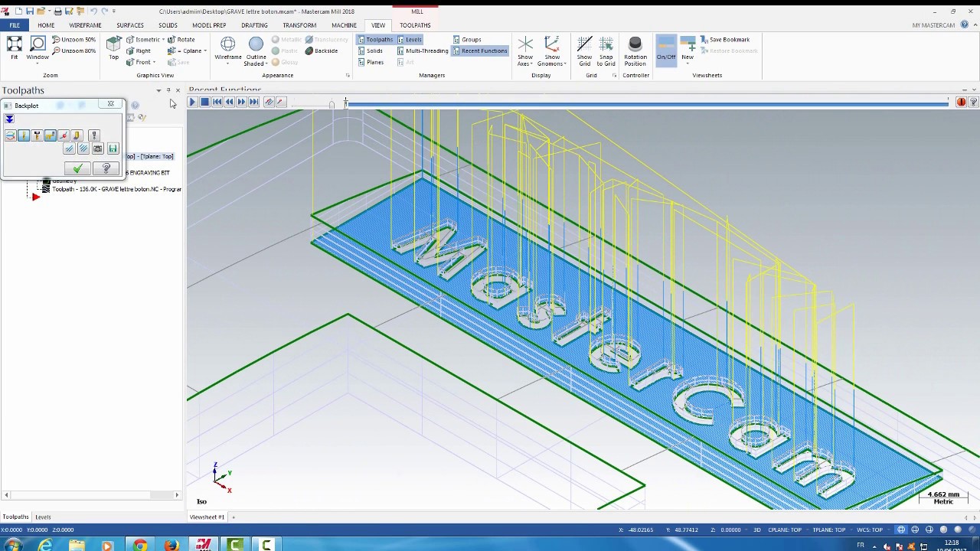This screenshot has height=551, width=980.
Task: Open Show Gnomons dropdown
Action: 564,64
